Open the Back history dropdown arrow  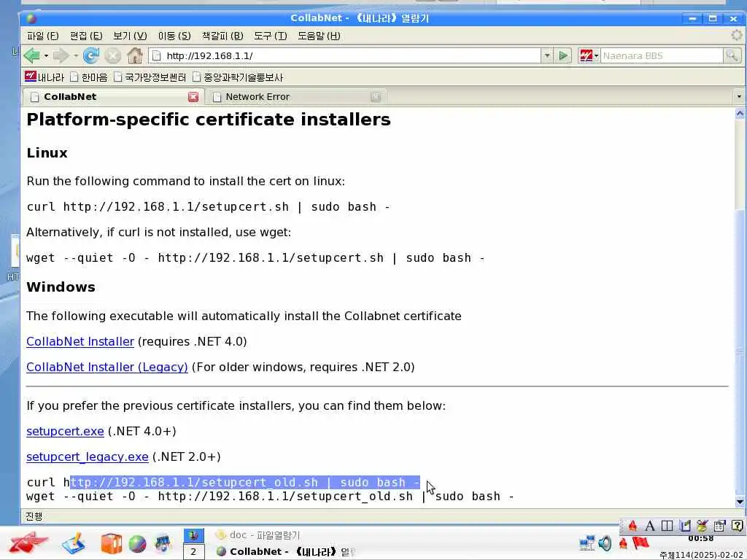pyautogui.click(x=46, y=55)
